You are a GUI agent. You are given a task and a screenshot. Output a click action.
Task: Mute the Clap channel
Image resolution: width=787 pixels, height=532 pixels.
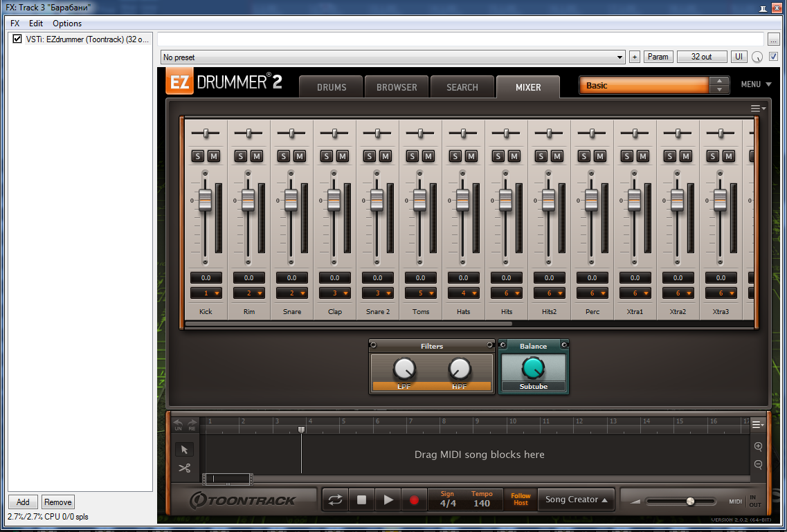pyautogui.click(x=343, y=156)
